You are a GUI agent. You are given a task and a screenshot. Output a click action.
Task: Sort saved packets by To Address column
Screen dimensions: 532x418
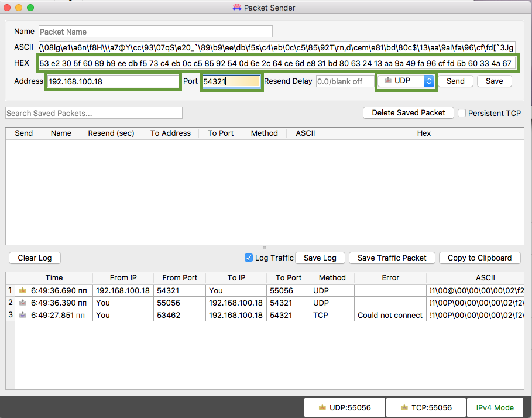point(170,133)
